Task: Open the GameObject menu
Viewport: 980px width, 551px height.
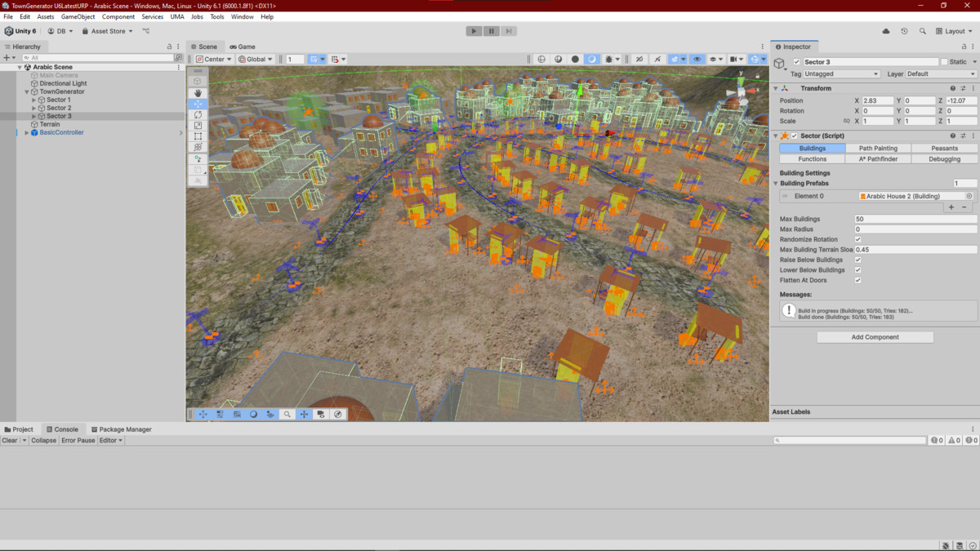Action: [x=78, y=16]
